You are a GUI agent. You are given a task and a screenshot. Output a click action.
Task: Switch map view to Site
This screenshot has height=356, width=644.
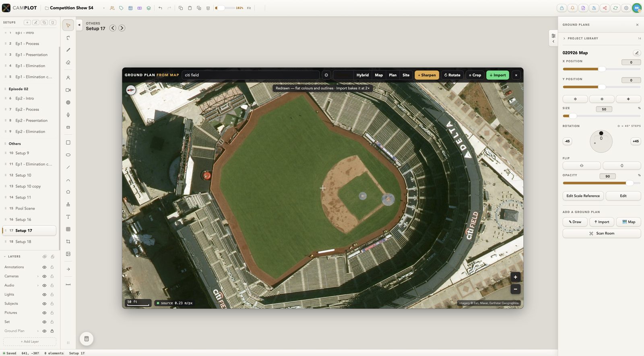point(406,75)
